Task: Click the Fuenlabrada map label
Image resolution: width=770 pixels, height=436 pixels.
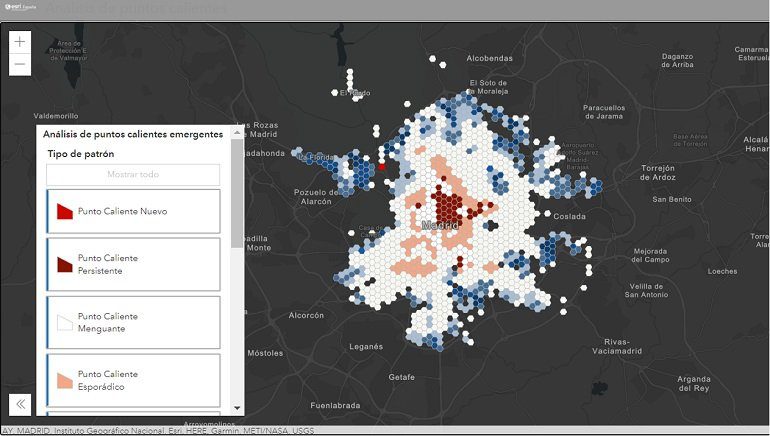Action: point(335,406)
